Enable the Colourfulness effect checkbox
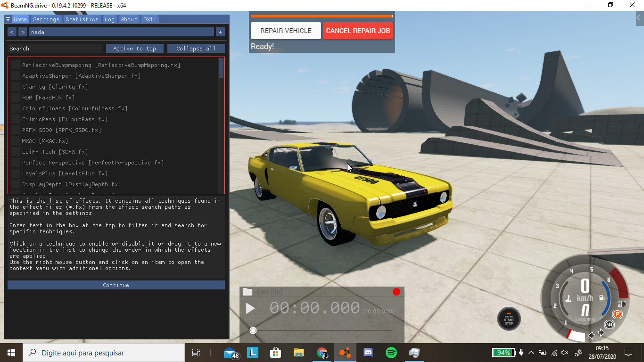The width and height of the screenshot is (644, 362). point(16,108)
